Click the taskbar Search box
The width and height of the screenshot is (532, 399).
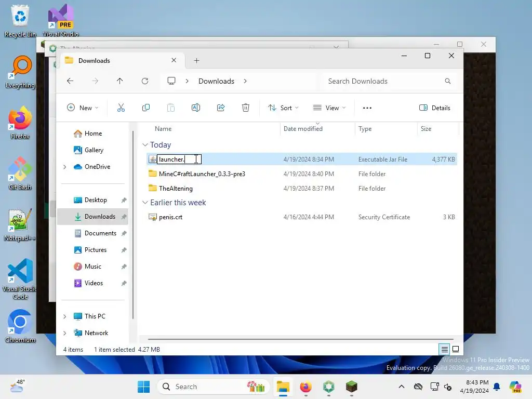click(213, 387)
